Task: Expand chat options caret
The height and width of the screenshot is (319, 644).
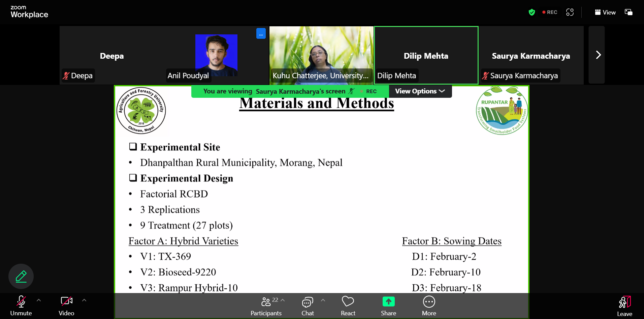Action: (x=323, y=300)
